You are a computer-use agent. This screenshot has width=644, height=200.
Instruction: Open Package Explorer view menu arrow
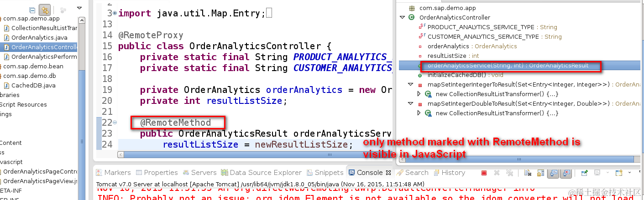pos(79,8)
